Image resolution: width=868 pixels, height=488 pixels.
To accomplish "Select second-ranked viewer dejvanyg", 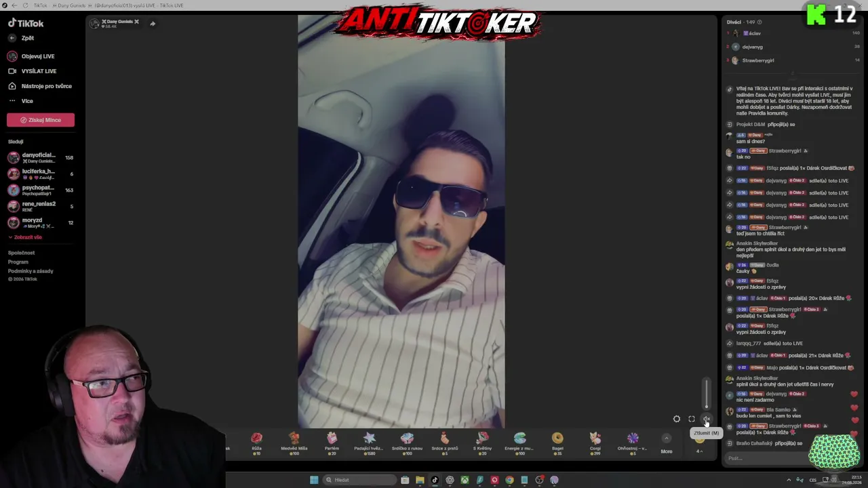I will (793, 47).
